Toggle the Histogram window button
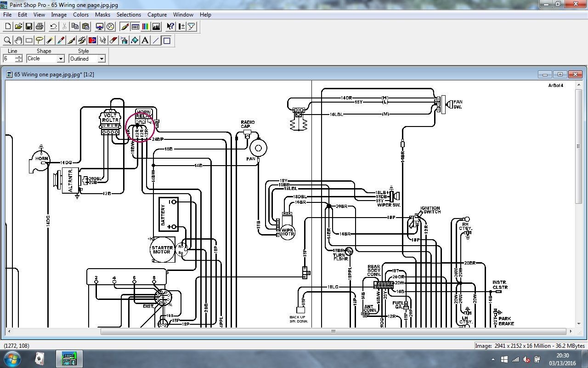The image size is (588, 368). coord(156,27)
